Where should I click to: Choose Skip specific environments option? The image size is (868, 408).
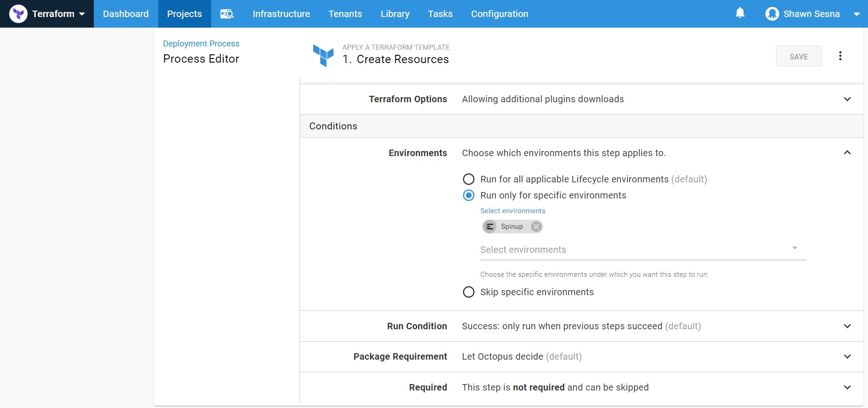[468, 292]
